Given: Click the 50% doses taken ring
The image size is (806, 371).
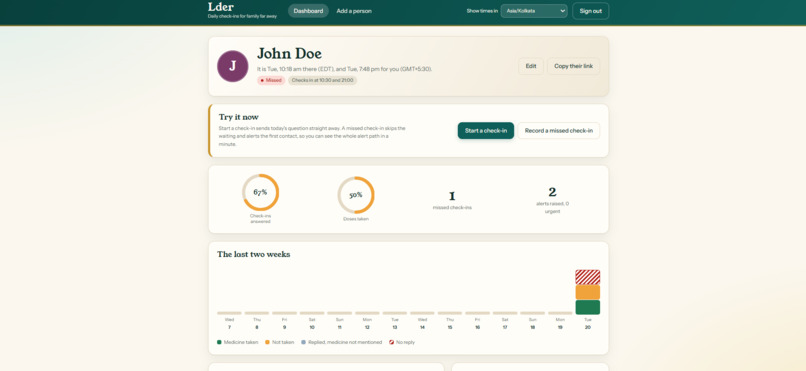Looking at the screenshot, I should (356, 195).
